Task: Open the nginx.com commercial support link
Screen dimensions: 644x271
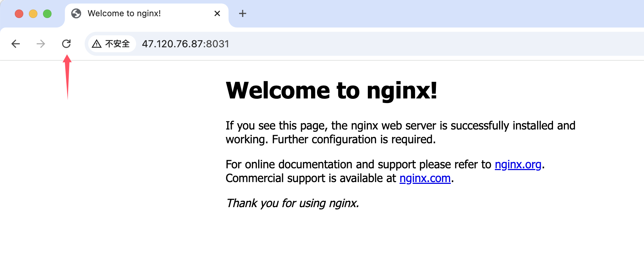Action: coord(425,178)
